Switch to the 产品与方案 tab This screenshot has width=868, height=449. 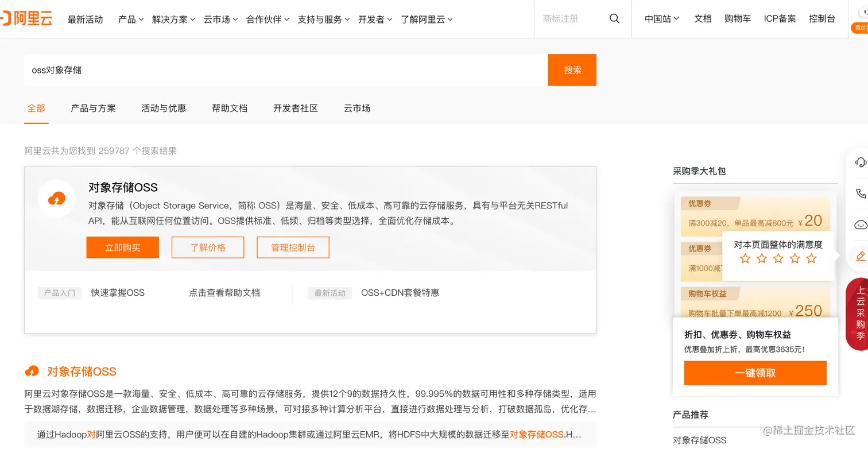pos(93,108)
